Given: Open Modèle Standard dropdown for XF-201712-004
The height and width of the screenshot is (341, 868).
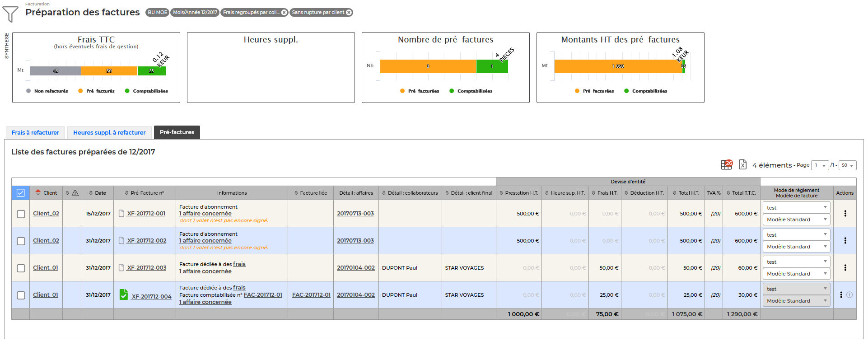Looking at the screenshot, I should 797,301.
